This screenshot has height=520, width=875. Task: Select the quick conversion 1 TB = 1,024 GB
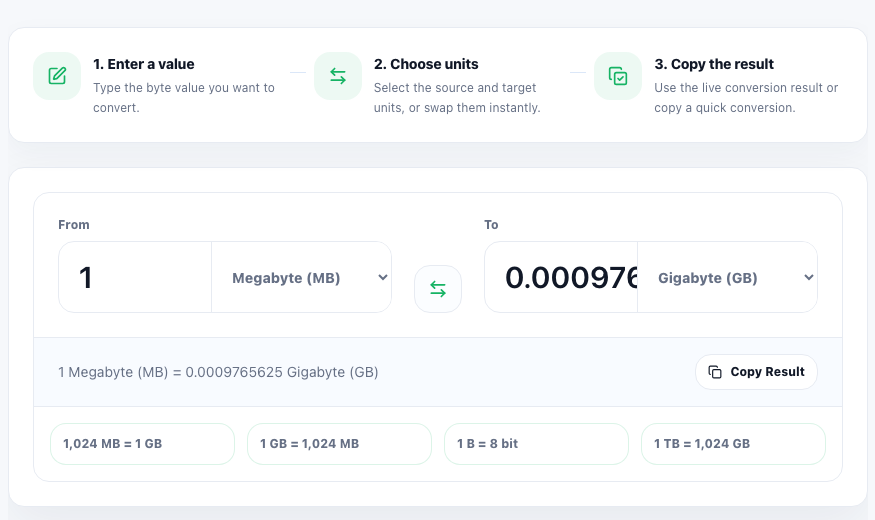[733, 444]
